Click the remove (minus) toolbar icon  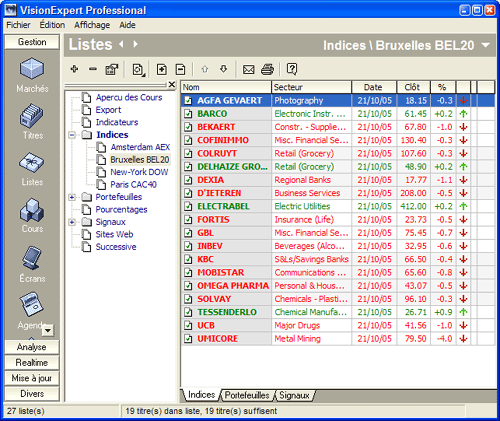point(93,69)
